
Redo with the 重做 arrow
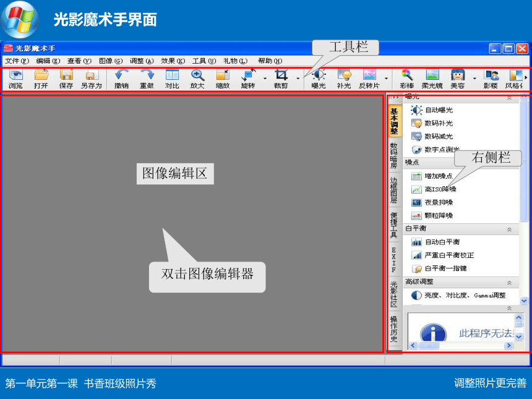147,79
